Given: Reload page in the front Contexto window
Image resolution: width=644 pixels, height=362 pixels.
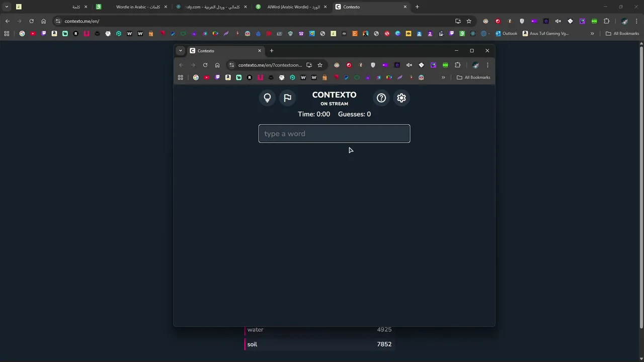Looking at the screenshot, I should (205, 65).
